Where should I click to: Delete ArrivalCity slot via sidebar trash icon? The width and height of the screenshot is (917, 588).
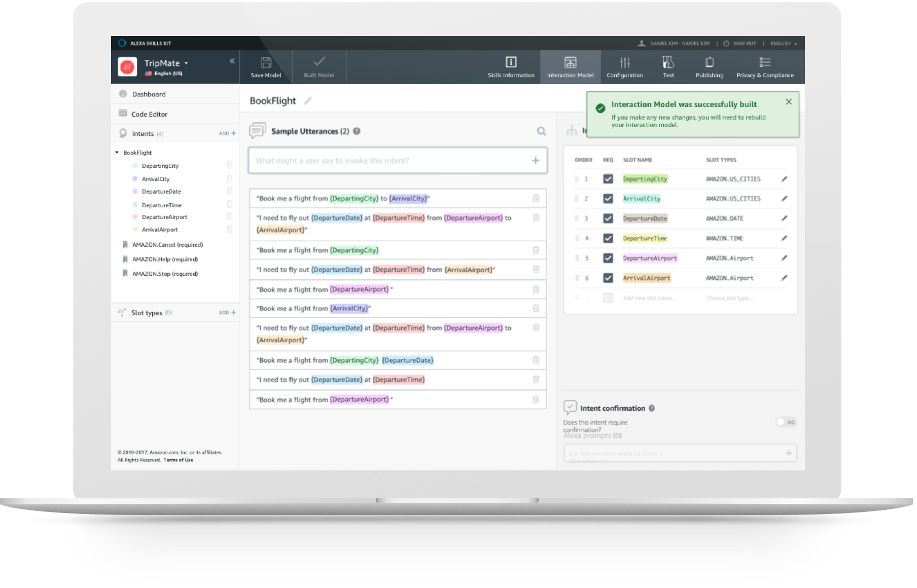229,178
